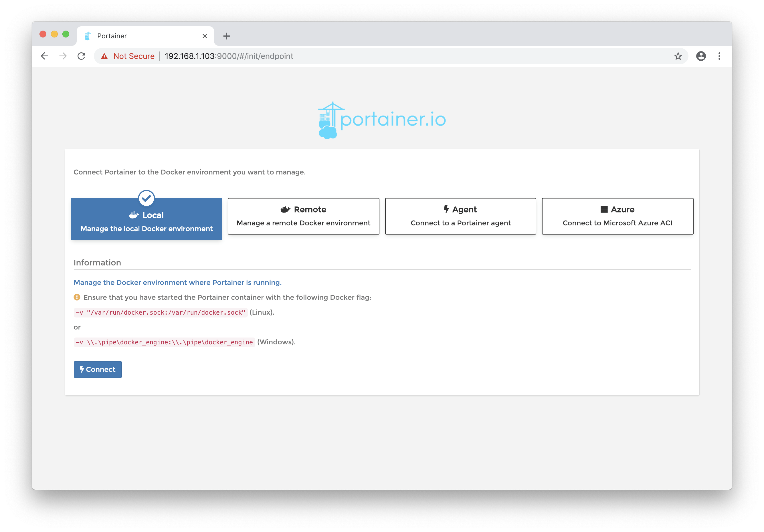The width and height of the screenshot is (764, 532).
Task: Open the Chrome profile avatar
Action: coord(701,56)
